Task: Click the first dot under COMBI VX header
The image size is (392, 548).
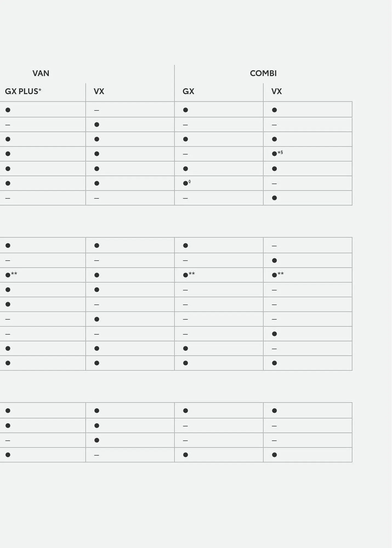Action: [x=274, y=110]
